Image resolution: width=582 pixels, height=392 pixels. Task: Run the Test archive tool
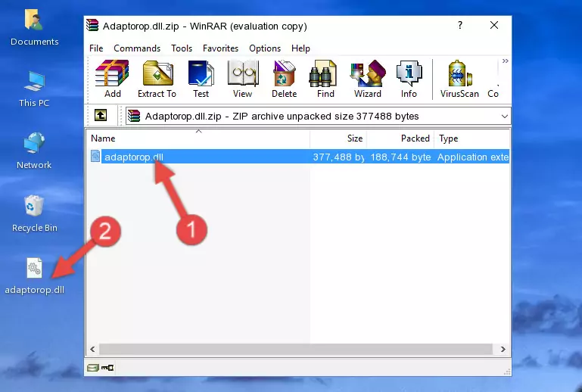[x=201, y=79]
